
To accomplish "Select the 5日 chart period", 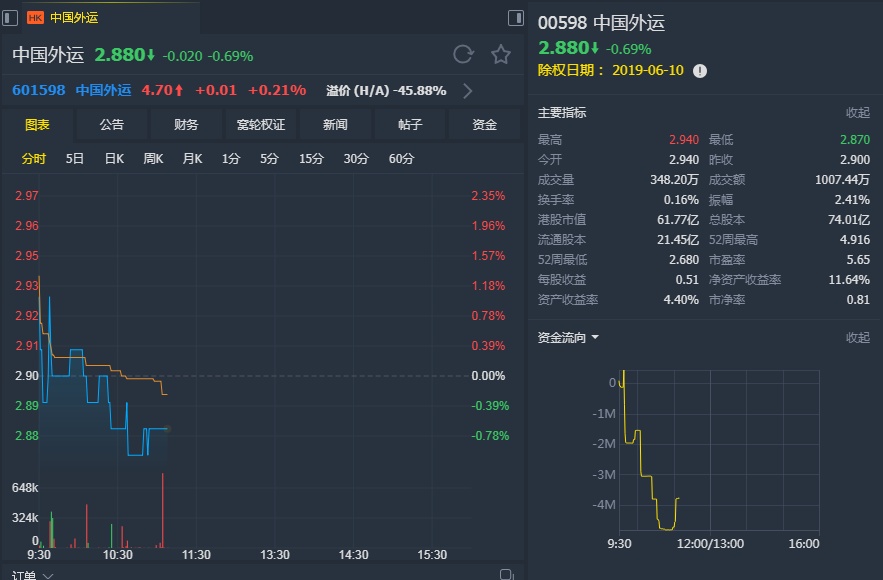I will (74, 159).
